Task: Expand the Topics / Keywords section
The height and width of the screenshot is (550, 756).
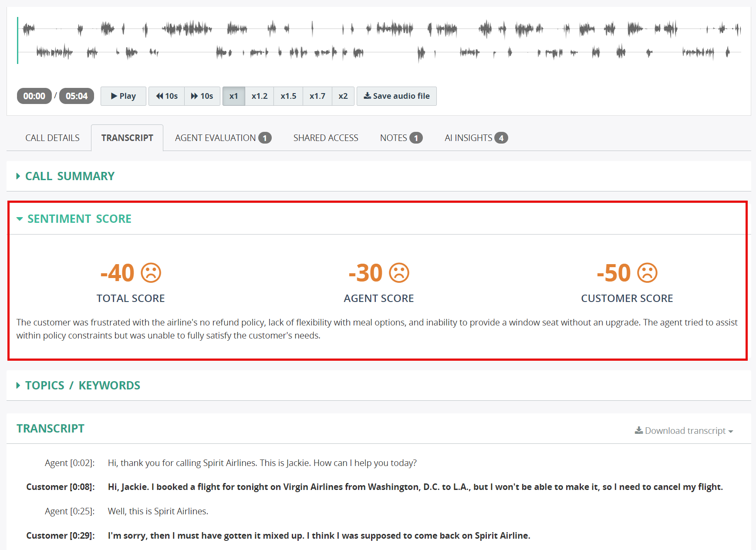Action: pyautogui.click(x=78, y=386)
